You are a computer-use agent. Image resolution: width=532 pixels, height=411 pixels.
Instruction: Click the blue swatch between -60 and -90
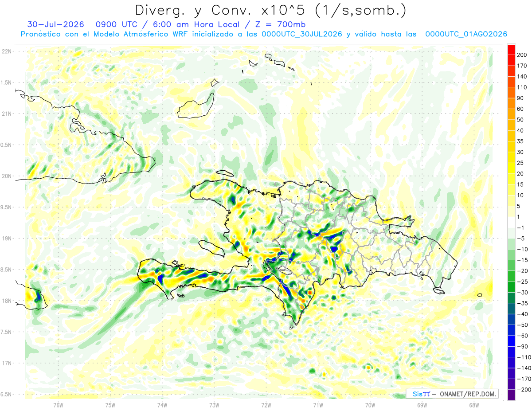point(511,341)
